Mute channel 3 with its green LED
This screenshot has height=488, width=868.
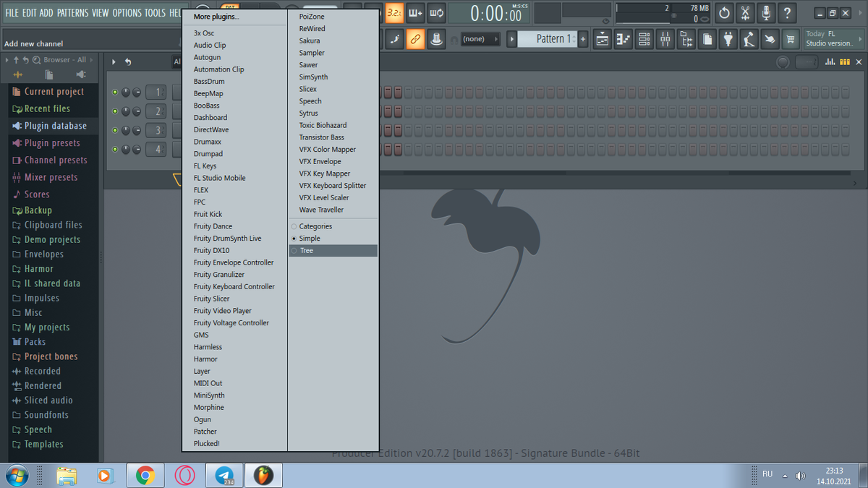click(x=114, y=131)
